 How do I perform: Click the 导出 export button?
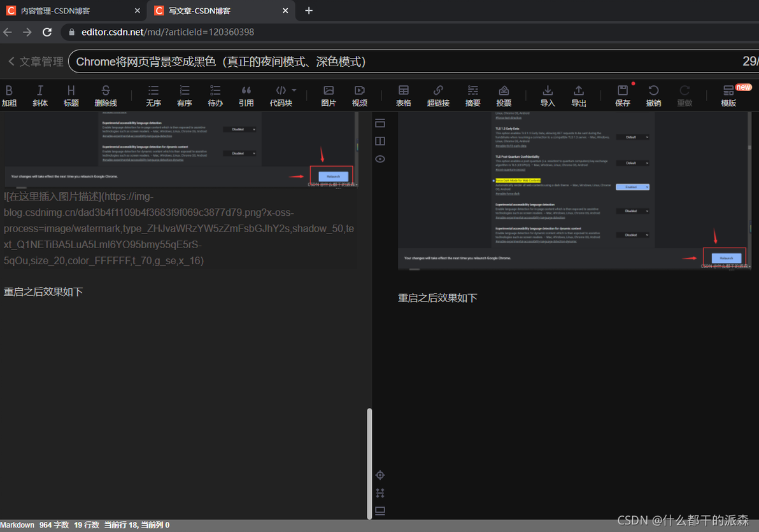click(x=578, y=95)
